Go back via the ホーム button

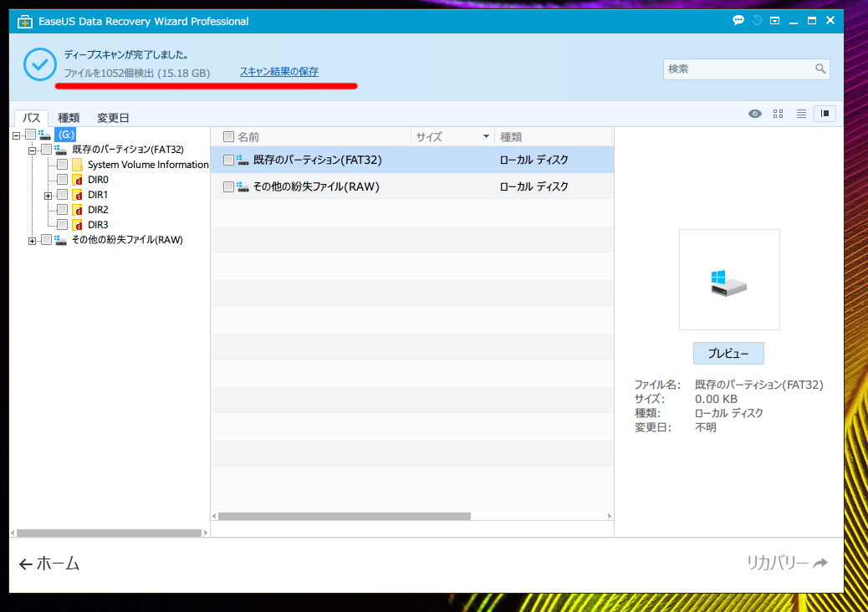coord(49,564)
